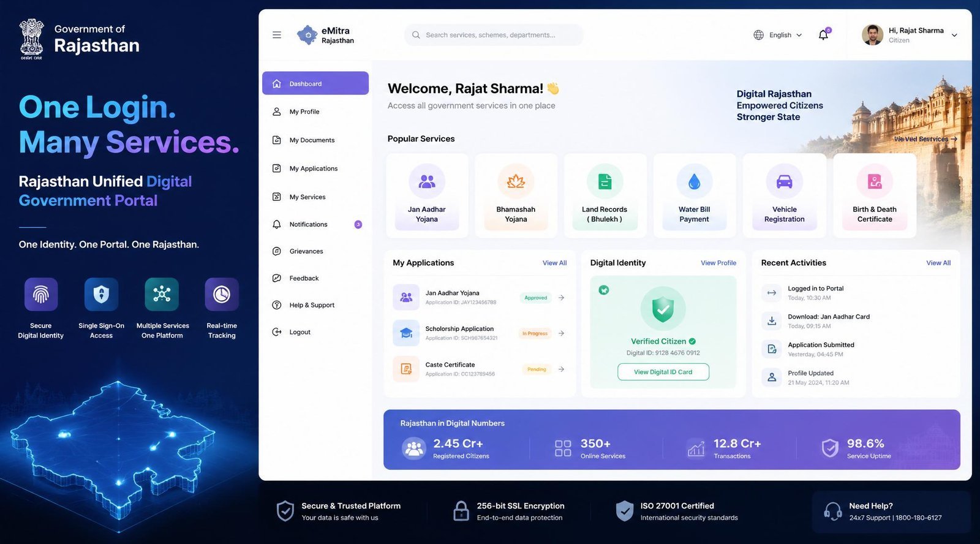Click the Online Services grid icon
Viewport: 980px width, 544px height.
pos(563,448)
